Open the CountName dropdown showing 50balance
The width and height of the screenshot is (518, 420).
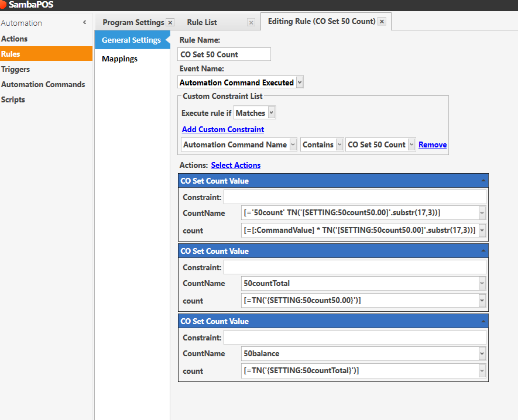point(482,354)
